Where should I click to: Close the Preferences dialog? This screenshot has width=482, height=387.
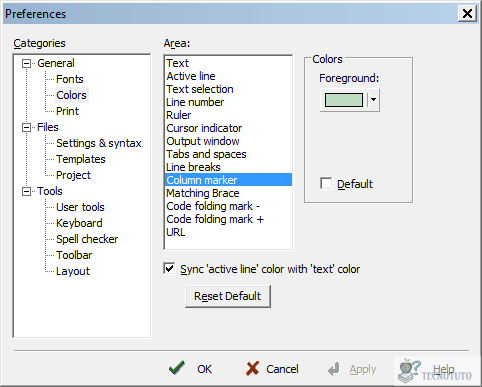467,14
